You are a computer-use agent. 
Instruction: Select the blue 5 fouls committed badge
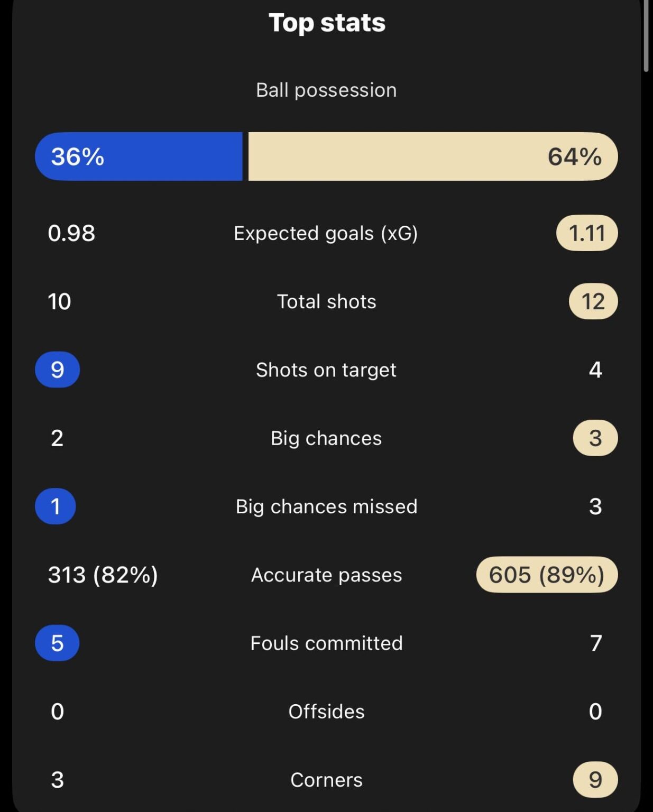[x=57, y=643]
